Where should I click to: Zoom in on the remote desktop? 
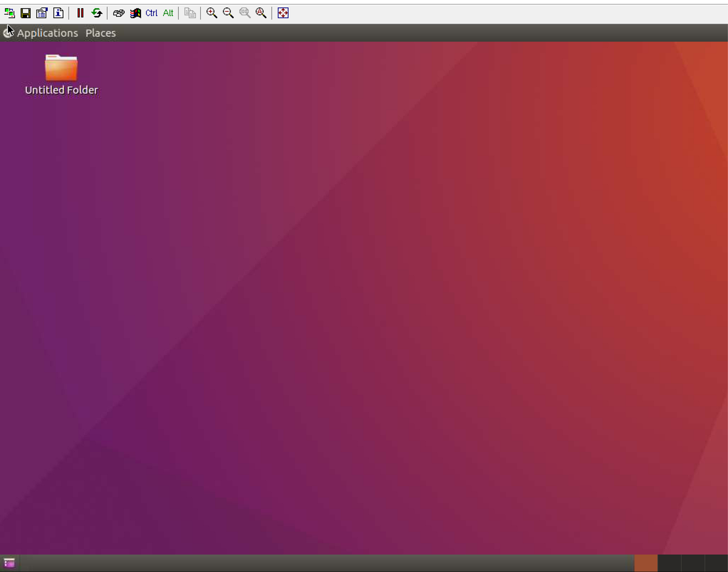[x=211, y=13]
